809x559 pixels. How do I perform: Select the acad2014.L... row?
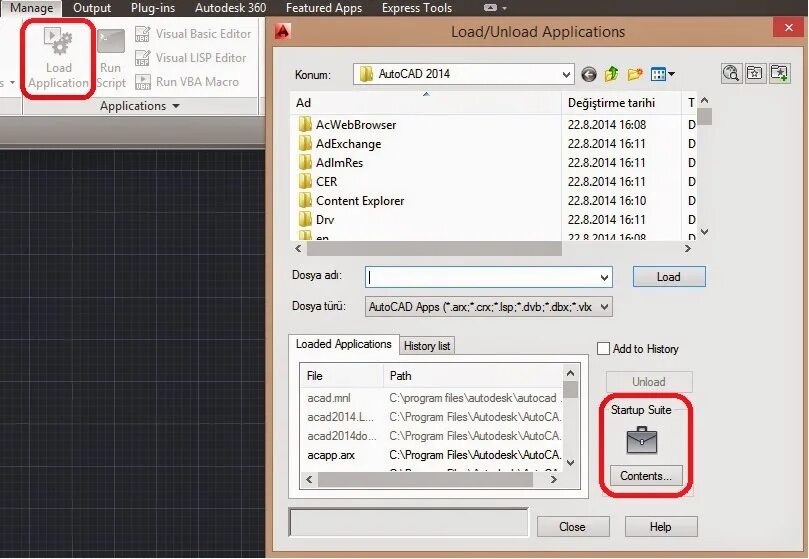[340, 417]
